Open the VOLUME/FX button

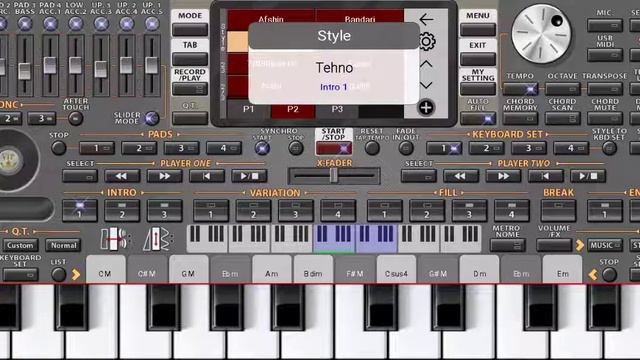[x=554, y=245]
